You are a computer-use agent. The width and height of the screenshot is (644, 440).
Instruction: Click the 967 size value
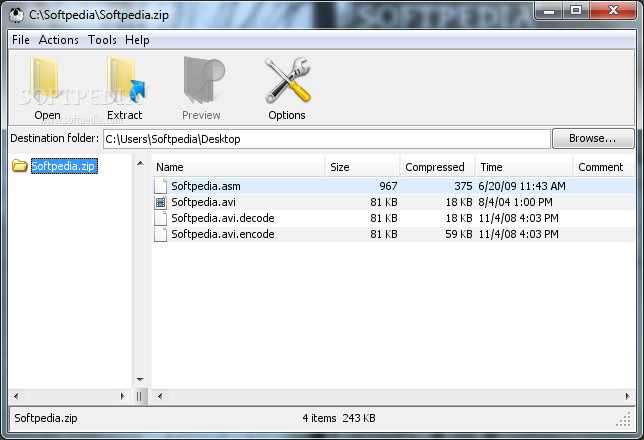pos(388,186)
